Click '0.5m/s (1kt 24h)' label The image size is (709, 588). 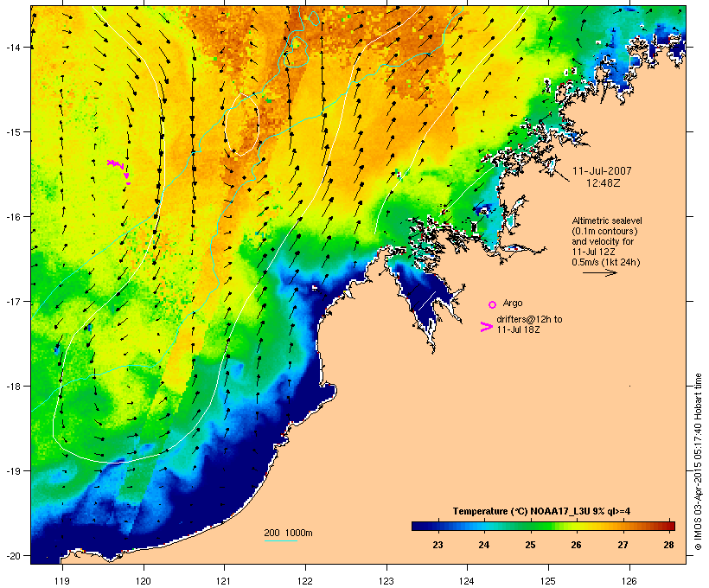(606, 262)
